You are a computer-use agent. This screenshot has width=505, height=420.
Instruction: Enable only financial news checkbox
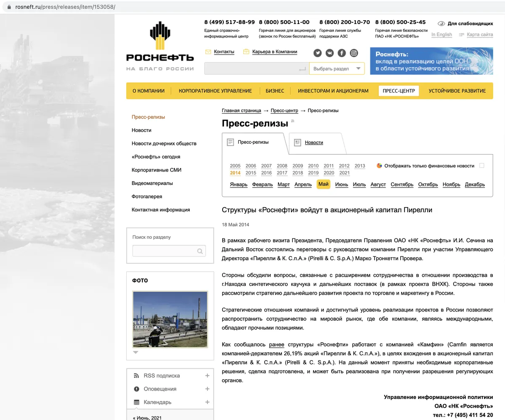(x=482, y=166)
